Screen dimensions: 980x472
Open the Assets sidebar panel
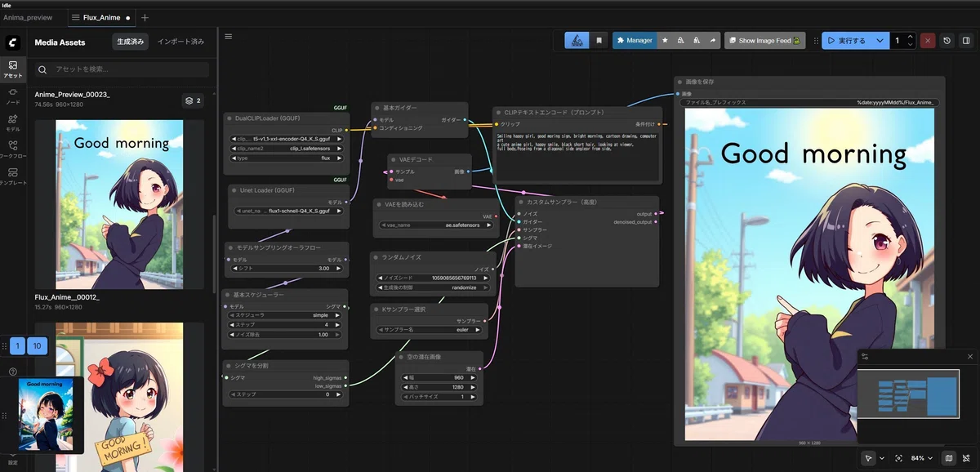tap(13, 69)
